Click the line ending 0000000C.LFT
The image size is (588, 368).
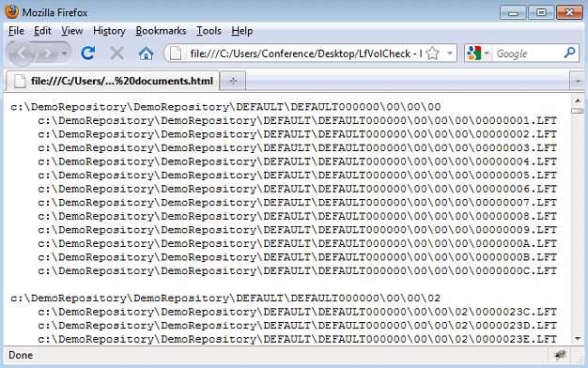(298, 270)
